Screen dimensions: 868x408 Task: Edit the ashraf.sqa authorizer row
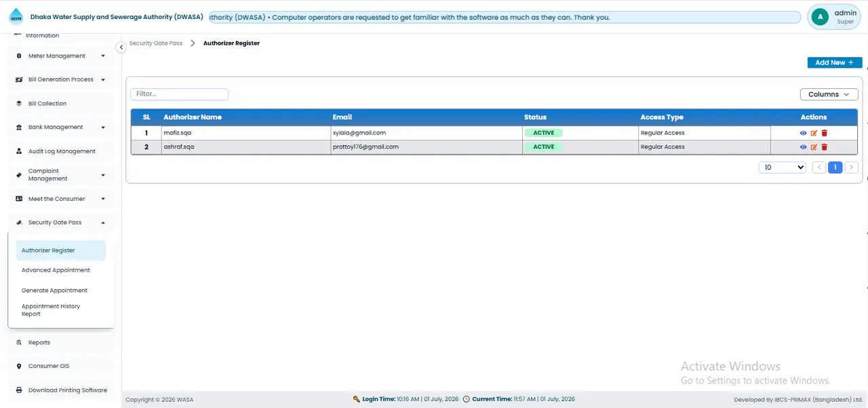(814, 147)
